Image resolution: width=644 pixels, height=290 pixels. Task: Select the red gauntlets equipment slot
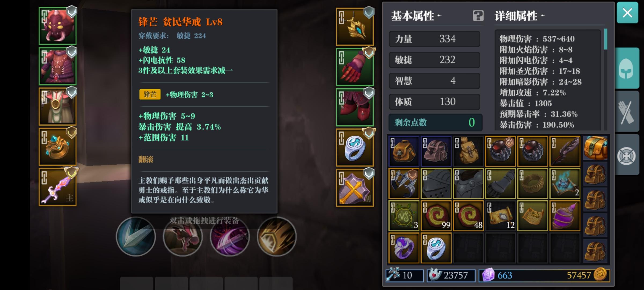[x=355, y=67]
